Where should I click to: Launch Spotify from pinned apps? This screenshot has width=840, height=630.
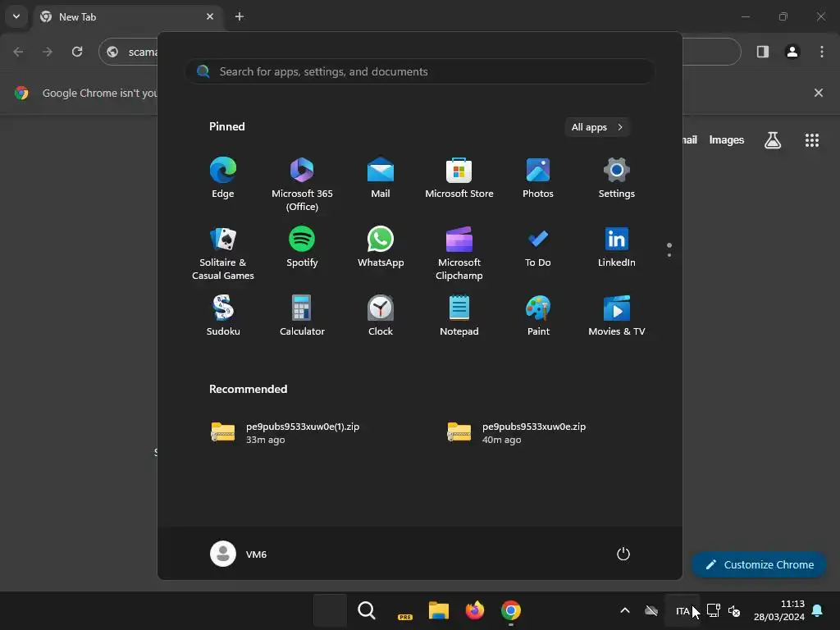[x=302, y=247]
